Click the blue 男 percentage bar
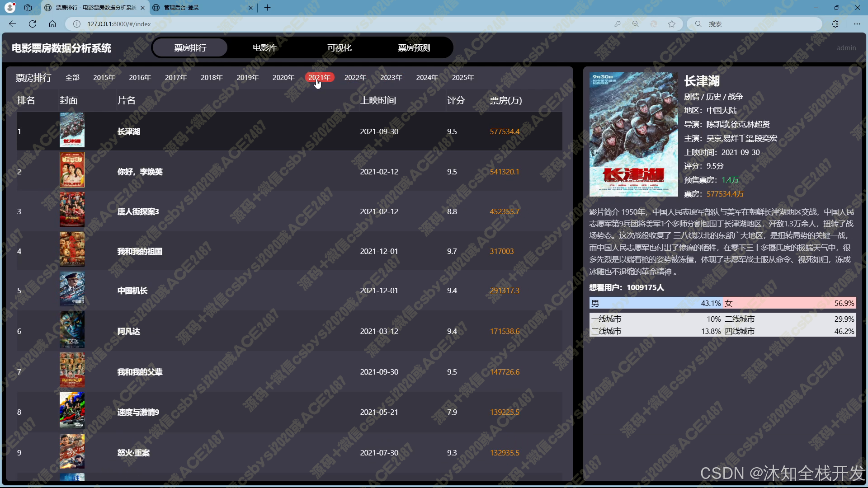The height and width of the screenshot is (488, 868). click(x=656, y=303)
